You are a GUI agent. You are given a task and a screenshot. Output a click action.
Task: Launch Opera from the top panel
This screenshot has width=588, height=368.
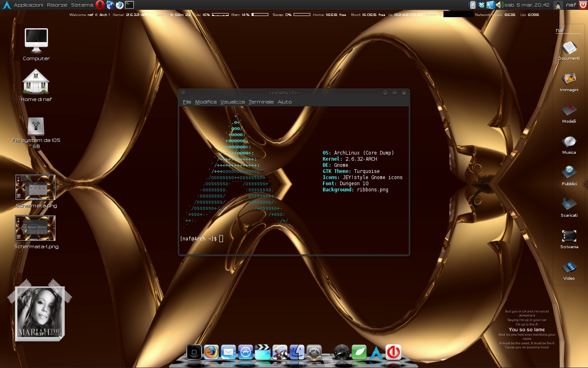tap(100, 5)
